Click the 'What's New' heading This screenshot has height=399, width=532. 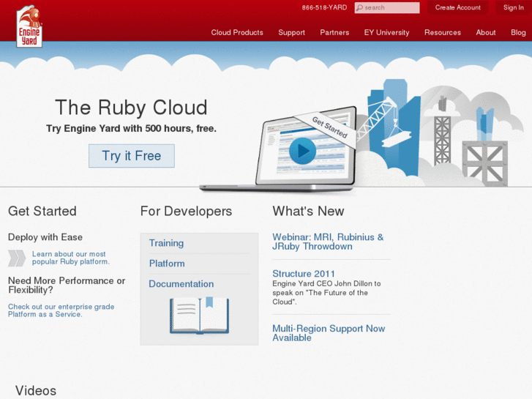click(308, 212)
